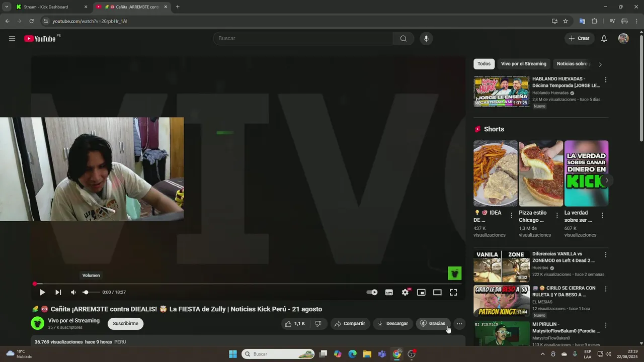
Task: Open the YouTube hamburger guide menu
Action: [12, 39]
